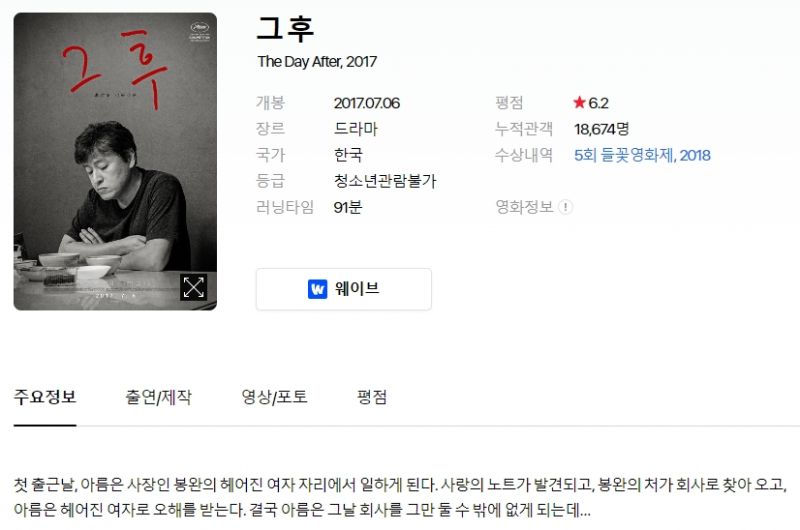The height and width of the screenshot is (530, 800).
Task: Click the 6.2 rating score
Action: [598, 103]
